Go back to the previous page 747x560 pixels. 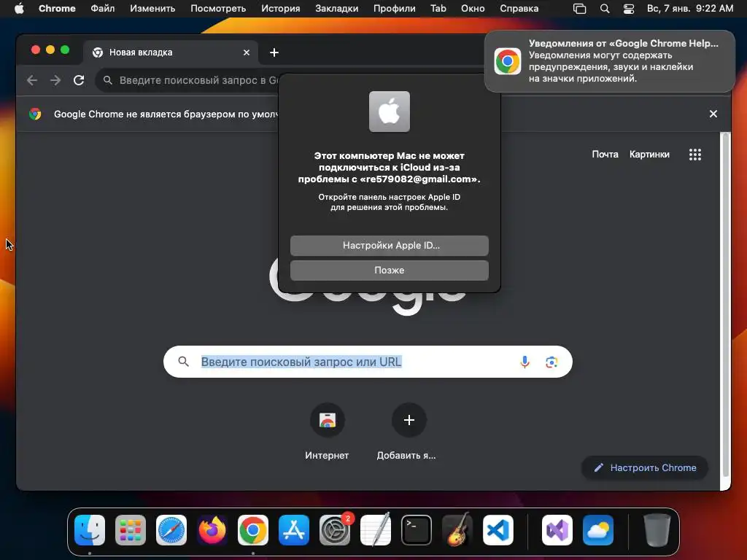[x=32, y=80]
